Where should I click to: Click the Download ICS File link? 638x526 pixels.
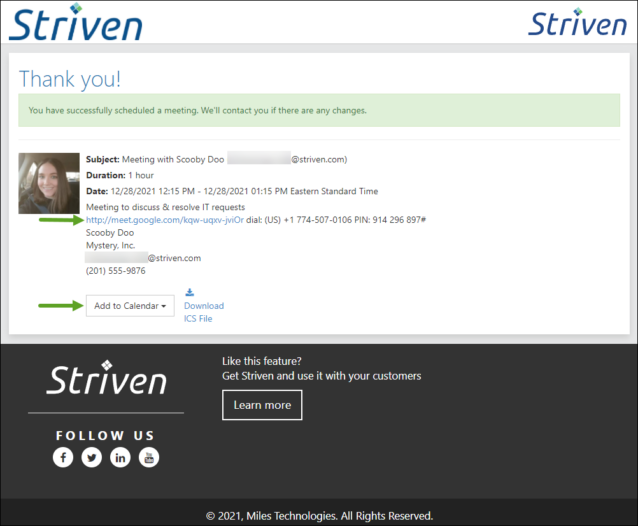204,312
